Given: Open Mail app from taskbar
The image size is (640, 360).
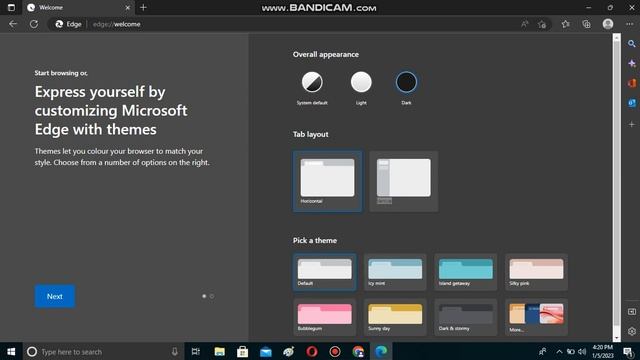Looking at the screenshot, I should pos(266,351).
